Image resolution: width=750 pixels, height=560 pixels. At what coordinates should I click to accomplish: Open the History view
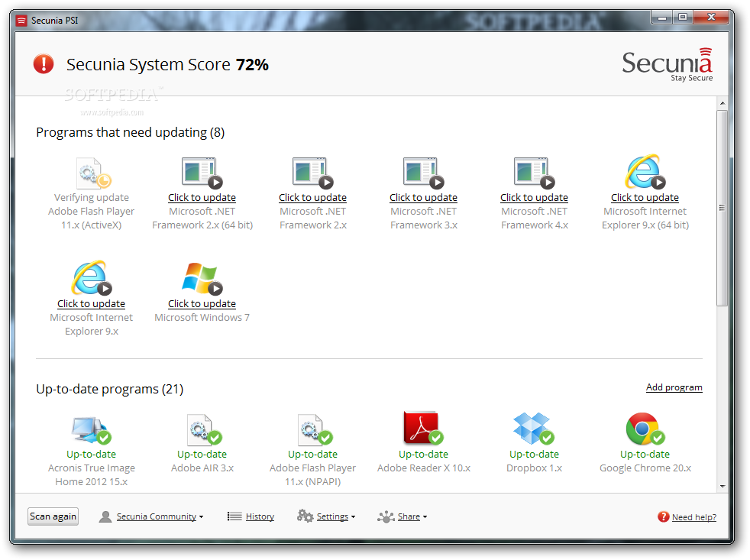259,516
